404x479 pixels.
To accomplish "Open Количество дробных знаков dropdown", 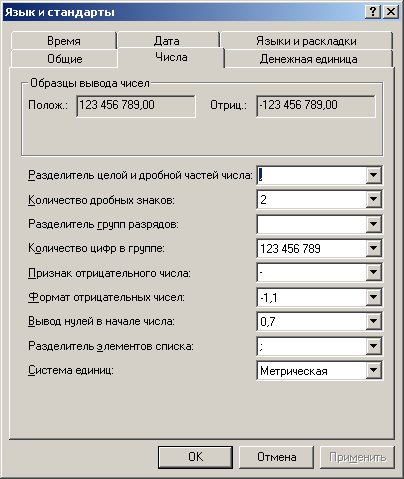I will pyautogui.click(x=373, y=199).
